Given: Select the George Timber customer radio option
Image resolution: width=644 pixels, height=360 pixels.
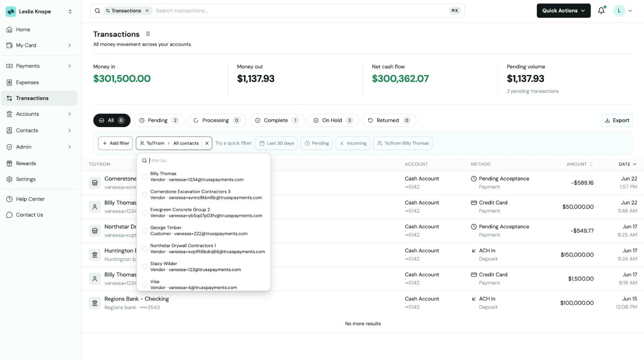Looking at the screenshot, I should click(145, 231).
